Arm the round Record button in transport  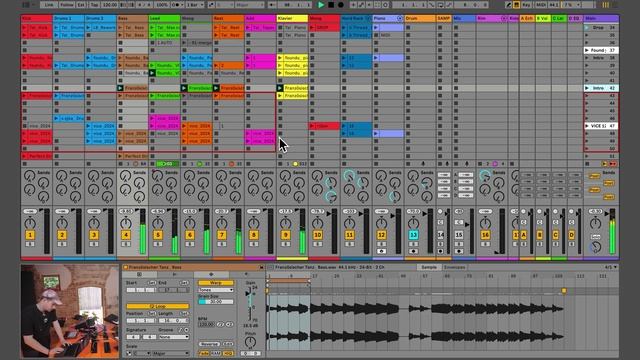[341, 5]
